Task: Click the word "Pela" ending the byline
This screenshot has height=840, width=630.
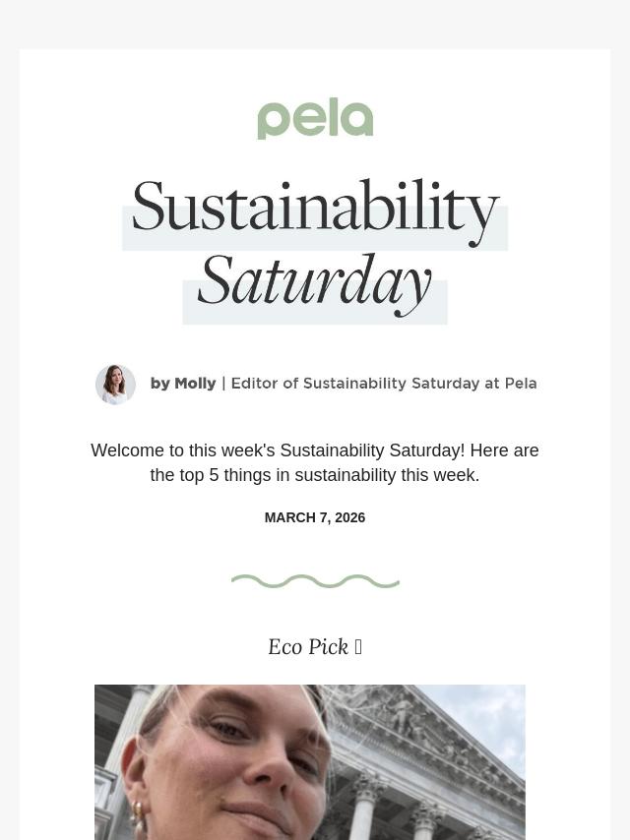Action: (x=521, y=384)
